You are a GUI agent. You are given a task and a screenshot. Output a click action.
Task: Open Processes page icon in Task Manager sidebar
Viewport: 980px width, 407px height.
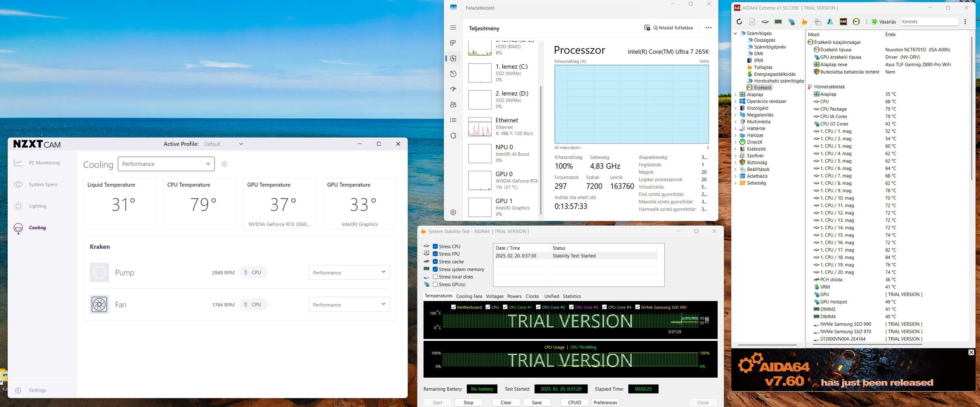point(453,43)
